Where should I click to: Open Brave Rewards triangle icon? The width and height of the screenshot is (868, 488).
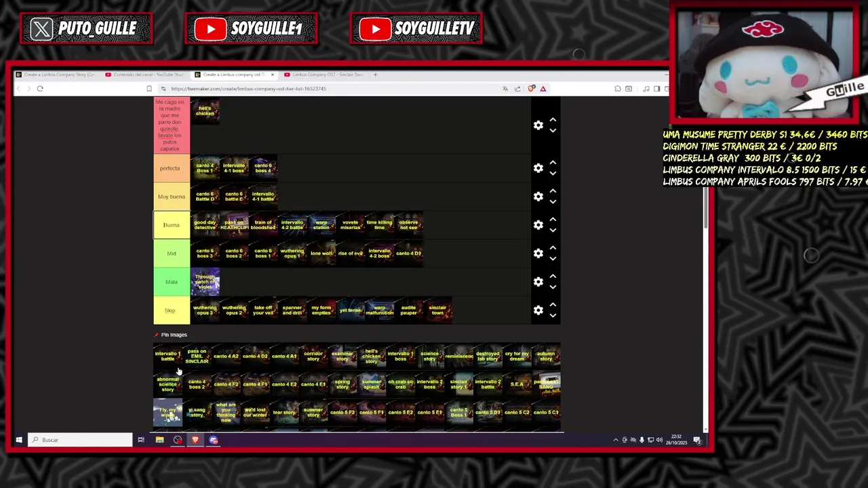[x=543, y=89]
